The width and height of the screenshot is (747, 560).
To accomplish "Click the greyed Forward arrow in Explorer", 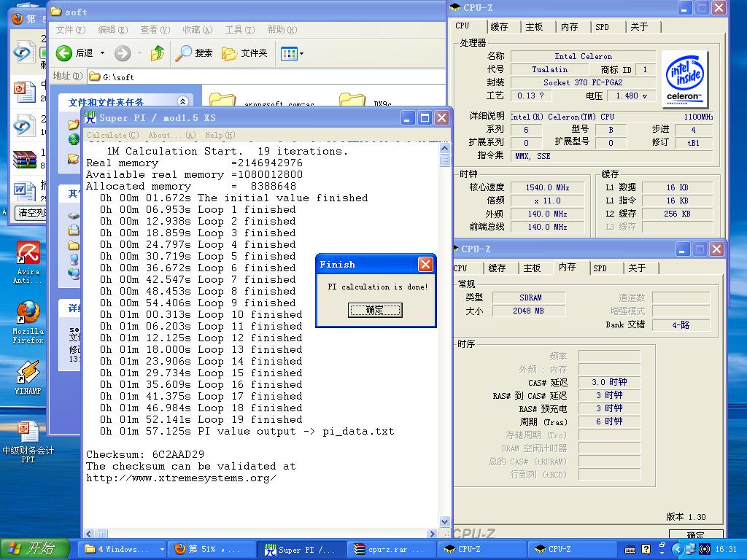I will point(123,52).
